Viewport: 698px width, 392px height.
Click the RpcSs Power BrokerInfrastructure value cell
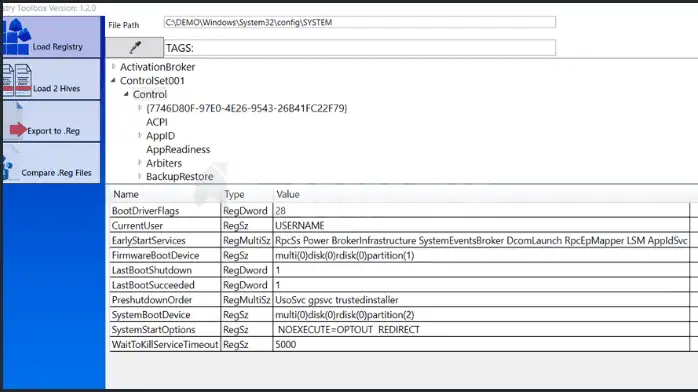(481, 241)
